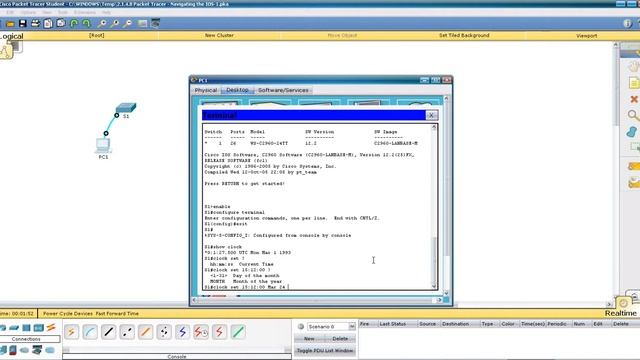The height and width of the screenshot is (360, 640).
Task: Select the Custom Made Devices category
Action: click(x=37, y=350)
